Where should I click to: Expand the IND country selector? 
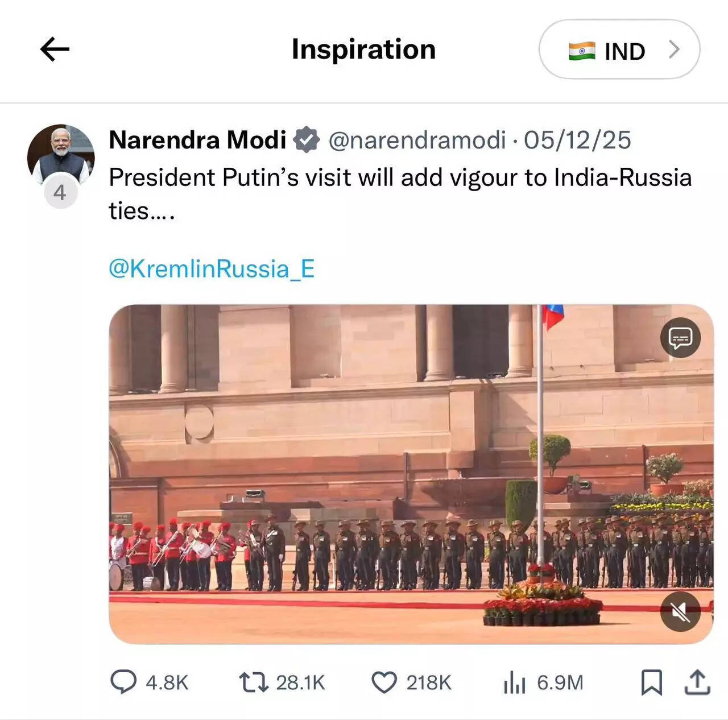(x=619, y=49)
